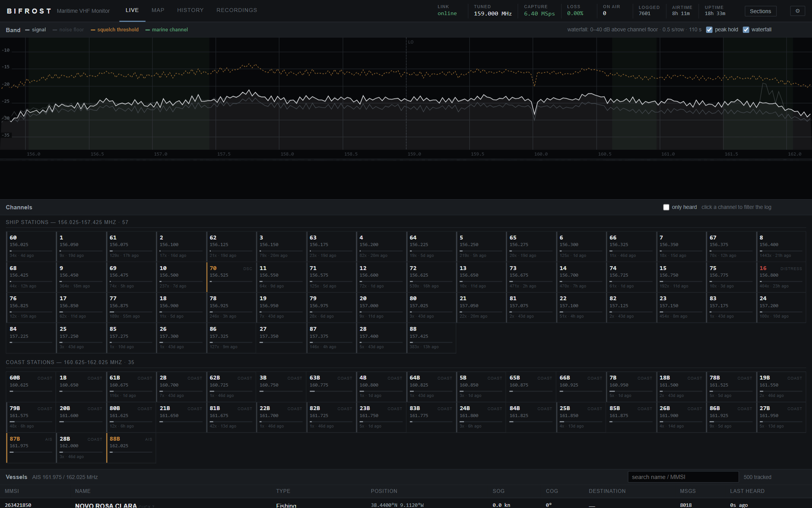
Task: Click the BIFROST logo title
Action: pyautogui.click(x=29, y=11)
